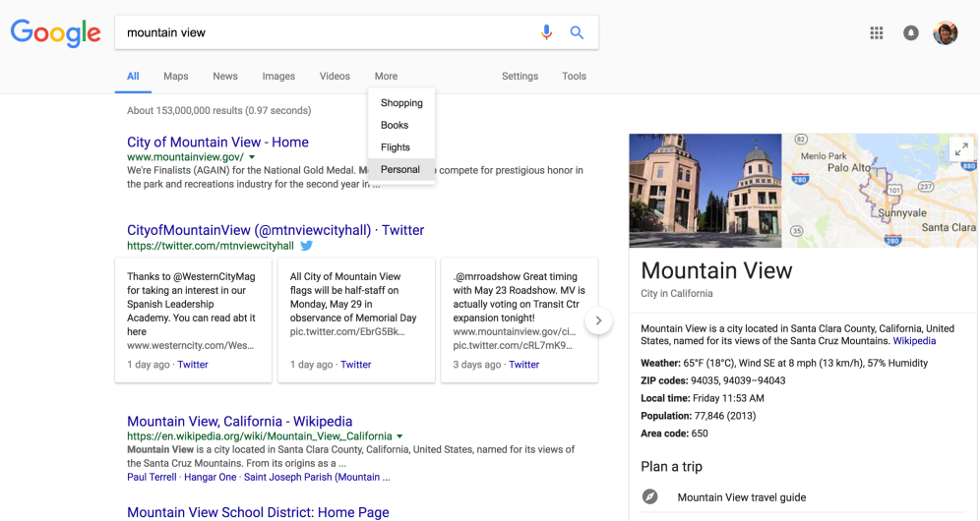Expand the map in knowledge panel
This screenshot has width=980, height=521.
click(x=961, y=149)
